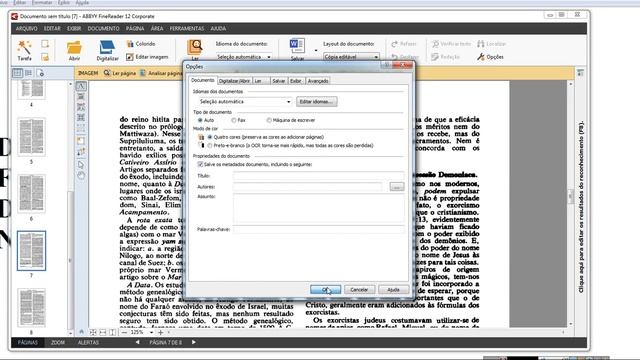
Task: Select Preto-e-branco color mode
Action: tap(210, 145)
